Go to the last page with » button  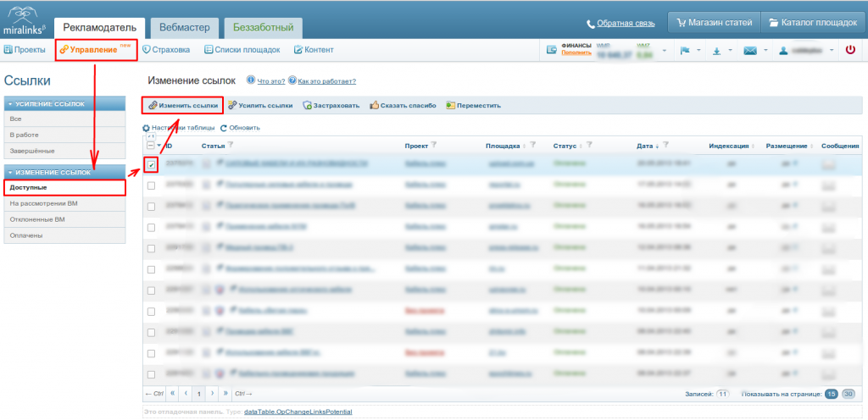tap(225, 394)
